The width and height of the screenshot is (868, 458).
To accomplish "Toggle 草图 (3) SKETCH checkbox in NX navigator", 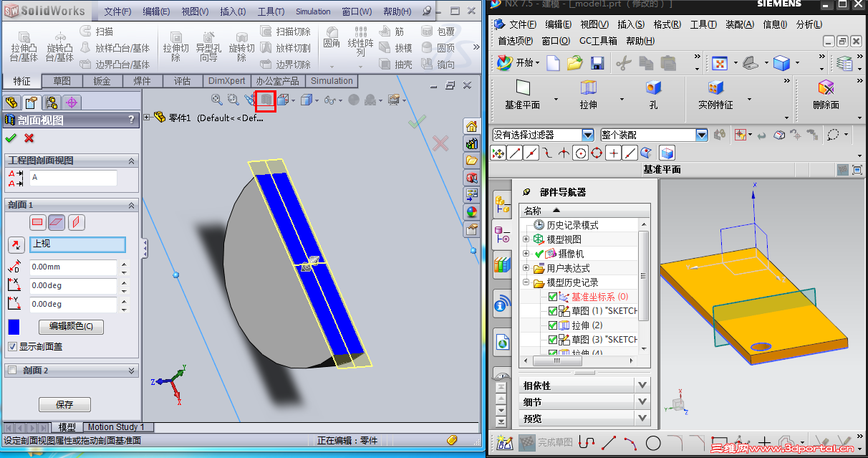I will (552, 340).
